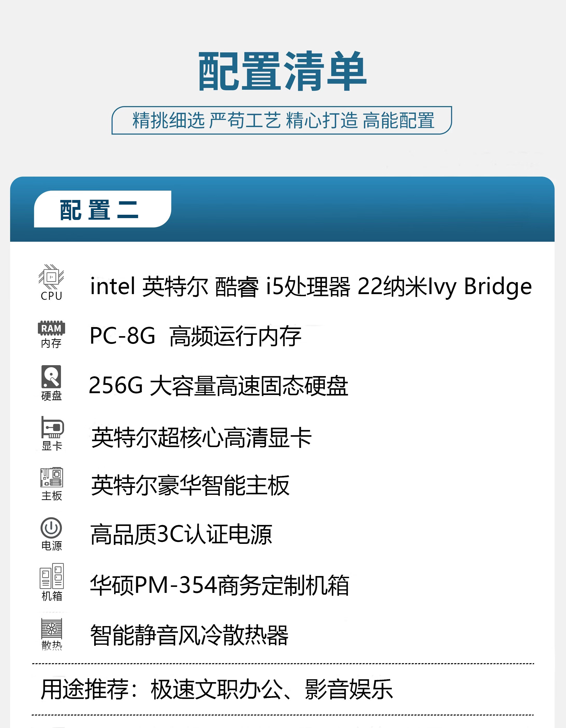
Task: Click the graphics card icon
Action: 52,427
